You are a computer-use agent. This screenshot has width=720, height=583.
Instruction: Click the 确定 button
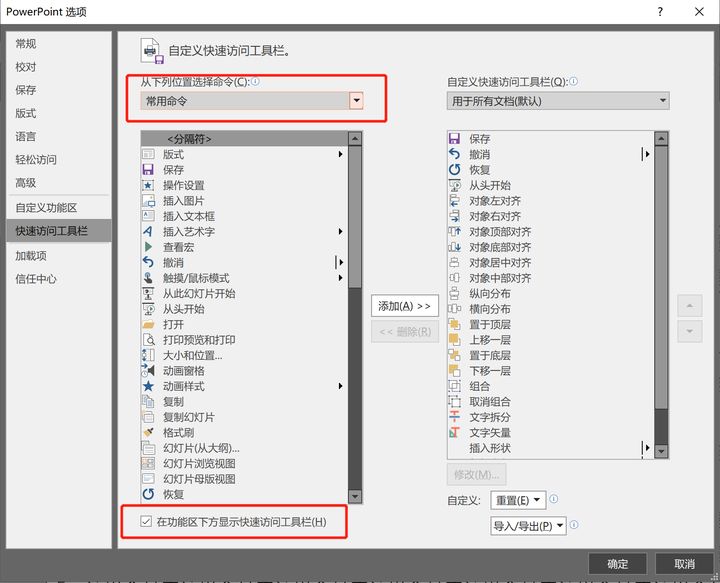pos(618,564)
